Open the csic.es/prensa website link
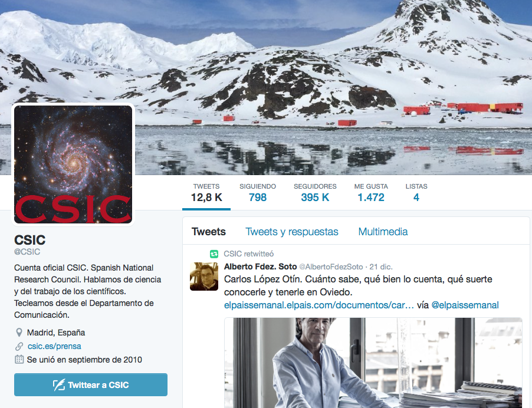Screen dimensions: 532x408 point(54,346)
